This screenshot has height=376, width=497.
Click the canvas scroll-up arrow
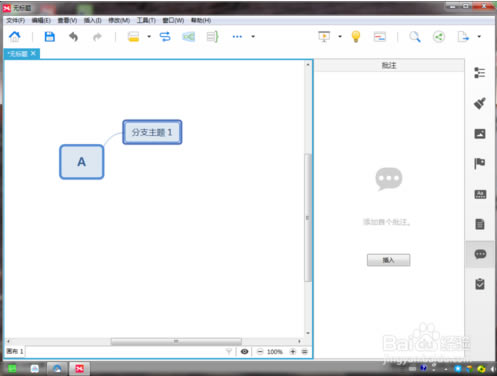308,64
